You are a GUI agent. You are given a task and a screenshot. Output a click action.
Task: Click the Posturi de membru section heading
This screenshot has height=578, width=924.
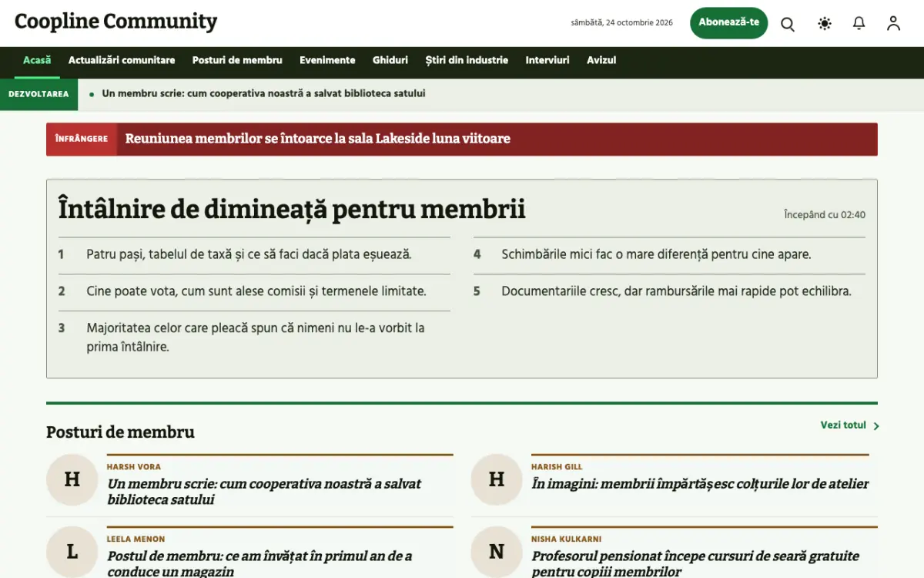click(120, 432)
